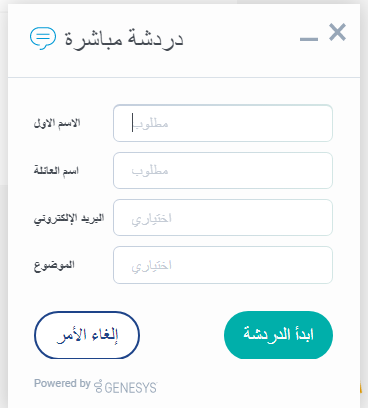
Task: Click the البريد الإلكتروني label
Action: pyautogui.click(x=69, y=218)
